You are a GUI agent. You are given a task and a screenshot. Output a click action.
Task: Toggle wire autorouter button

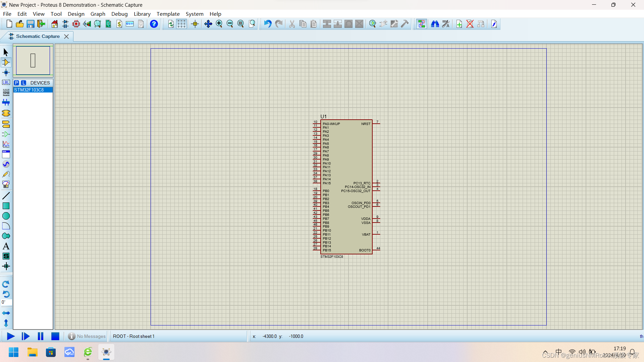[x=422, y=24]
